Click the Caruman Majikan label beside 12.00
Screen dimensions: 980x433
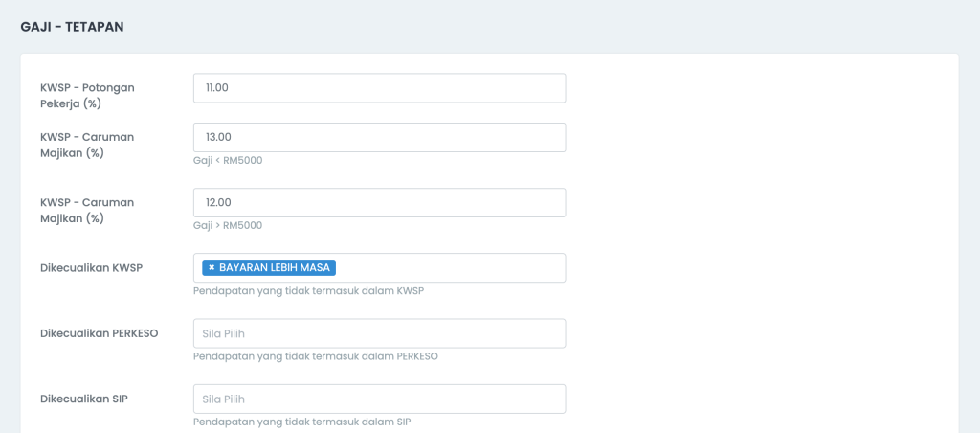coord(87,210)
